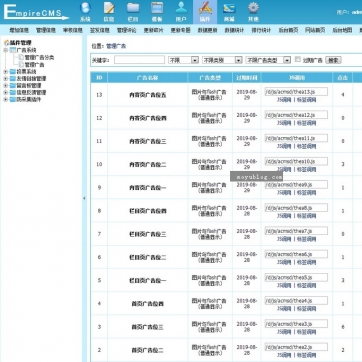Click the thea7.js JS path field
Screen dimensions: 362x362
296,231
